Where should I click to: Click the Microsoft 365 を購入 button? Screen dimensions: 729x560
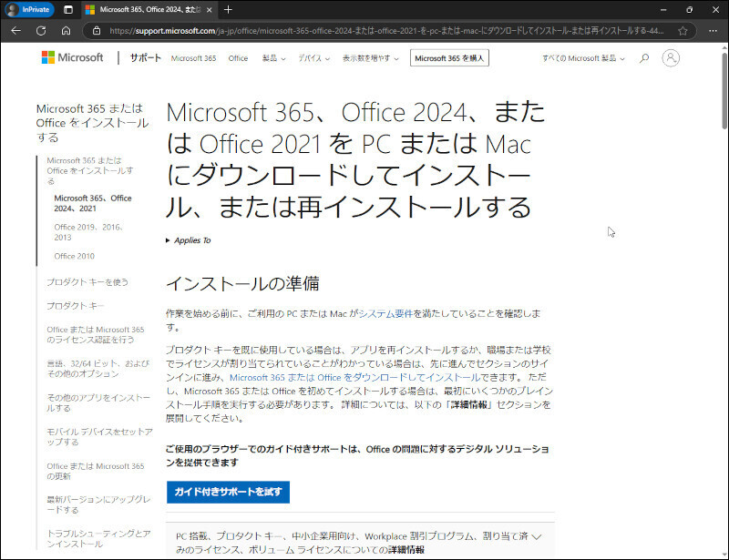[x=449, y=58]
